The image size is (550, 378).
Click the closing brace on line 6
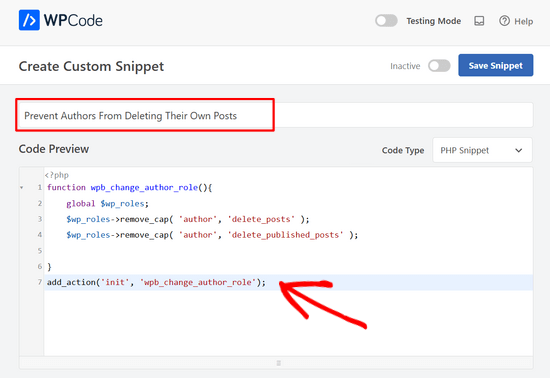tap(49, 266)
